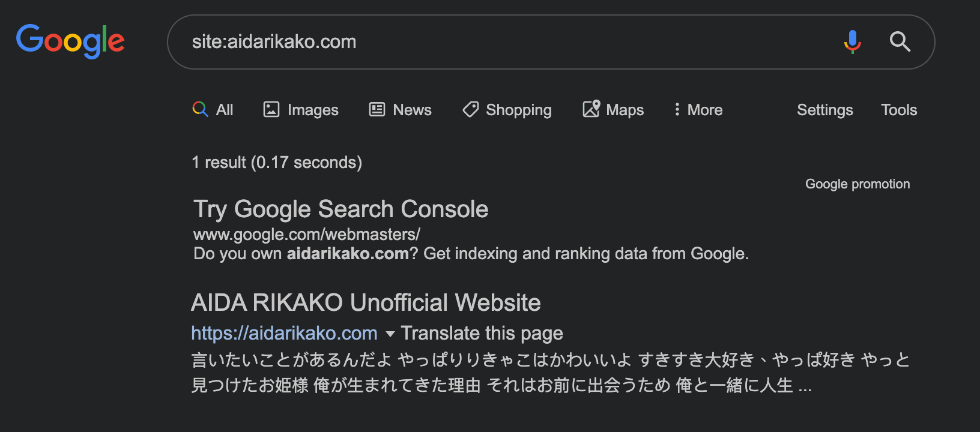The image size is (980, 432).
Task: Click the News tab newspaper icon
Action: click(377, 109)
